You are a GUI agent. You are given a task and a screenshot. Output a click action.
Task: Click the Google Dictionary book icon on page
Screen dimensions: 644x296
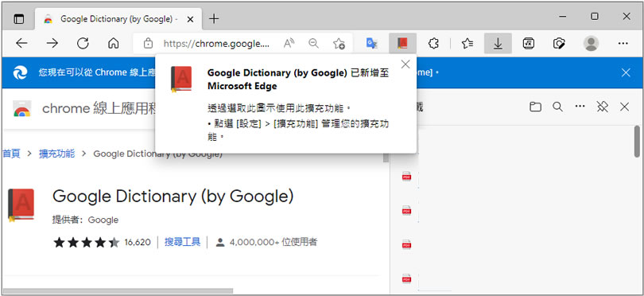pos(21,205)
